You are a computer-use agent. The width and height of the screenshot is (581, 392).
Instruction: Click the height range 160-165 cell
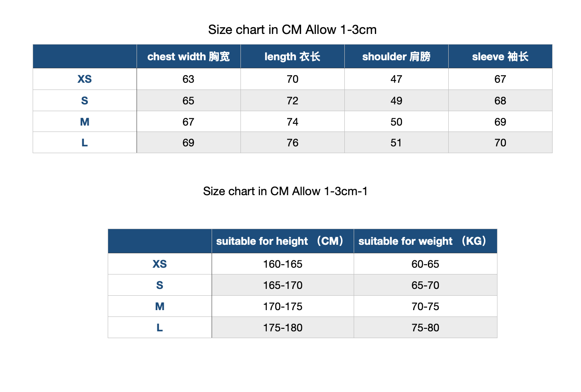click(283, 264)
